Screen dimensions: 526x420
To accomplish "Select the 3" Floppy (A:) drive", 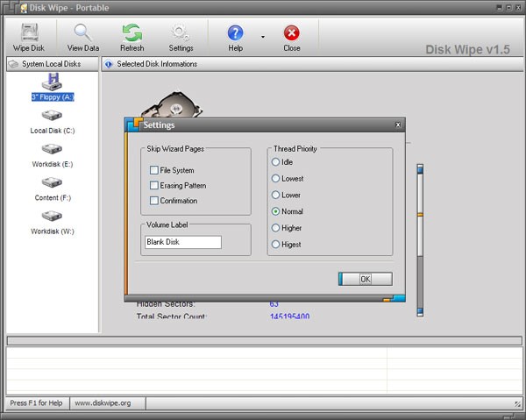I will (x=53, y=88).
